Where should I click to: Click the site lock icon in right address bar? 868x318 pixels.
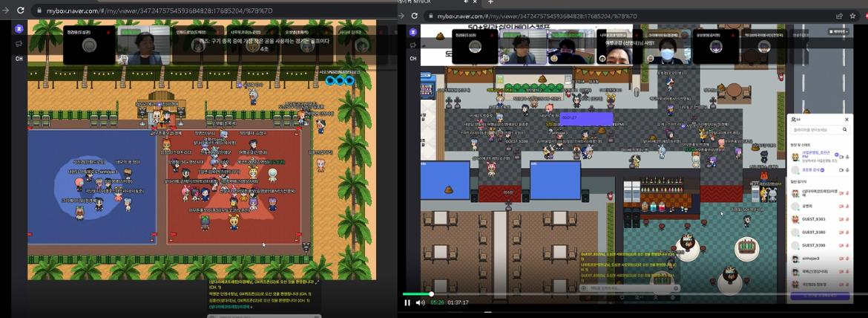432,16
